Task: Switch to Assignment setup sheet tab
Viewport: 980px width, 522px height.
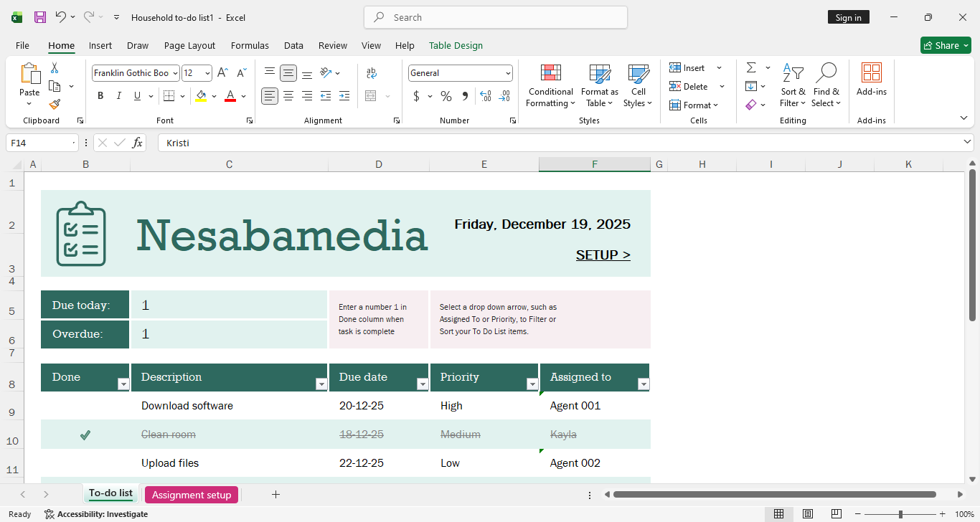Action: coord(192,495)
